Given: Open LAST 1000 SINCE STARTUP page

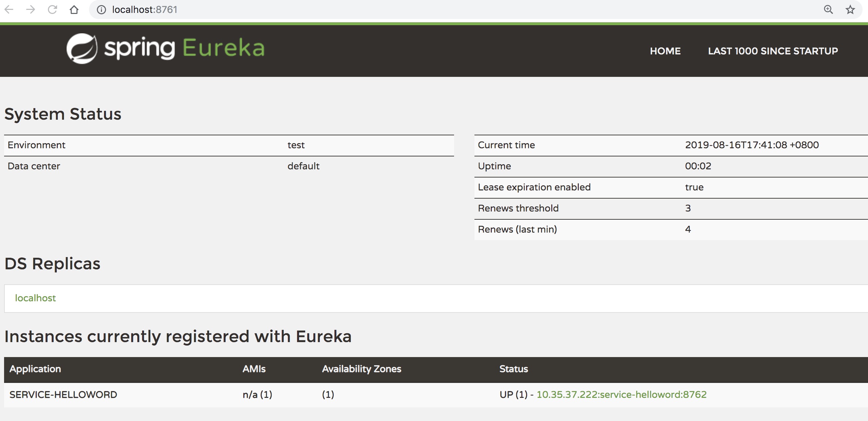Looking at the screenshot, I should [x=773, y=51].
